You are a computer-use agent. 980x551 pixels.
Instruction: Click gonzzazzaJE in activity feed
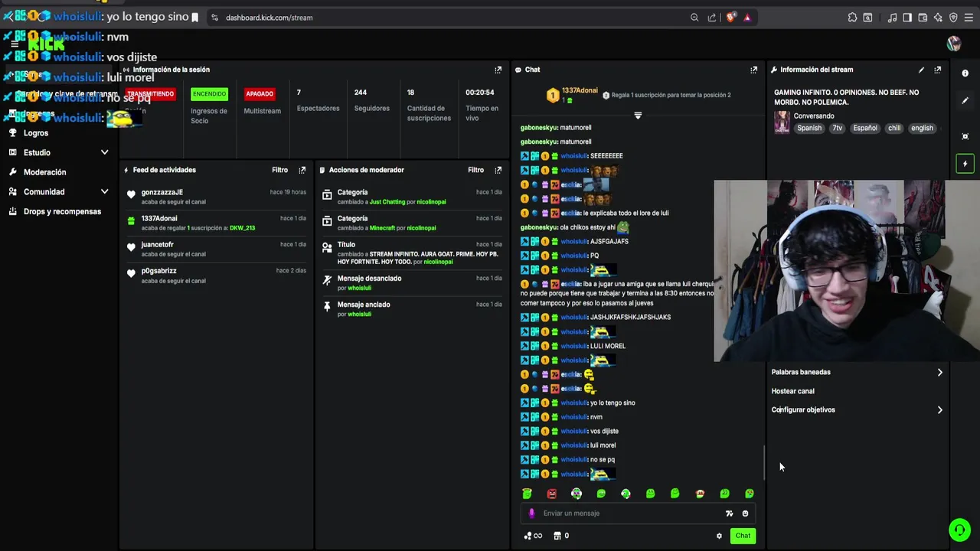coord(162,193)
